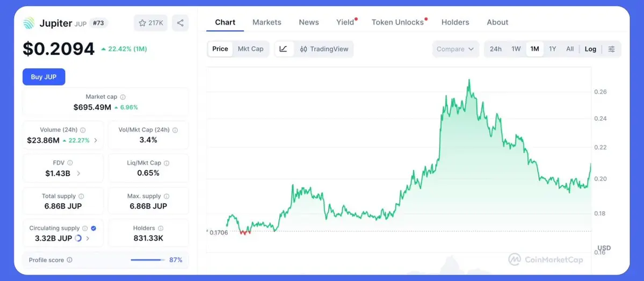Click the Jupiter logo icon
This screenshot has width=644, height=281.
pos(29,23)
